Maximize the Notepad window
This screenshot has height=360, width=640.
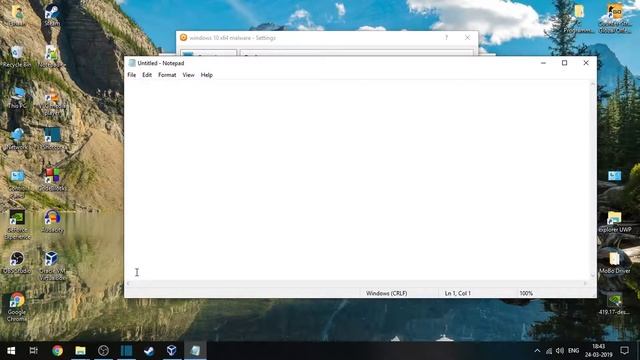(564, 63)
